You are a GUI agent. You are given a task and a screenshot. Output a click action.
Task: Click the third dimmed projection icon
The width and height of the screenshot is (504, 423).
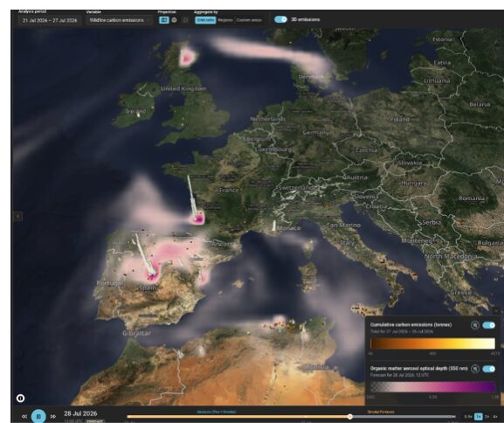185,20
